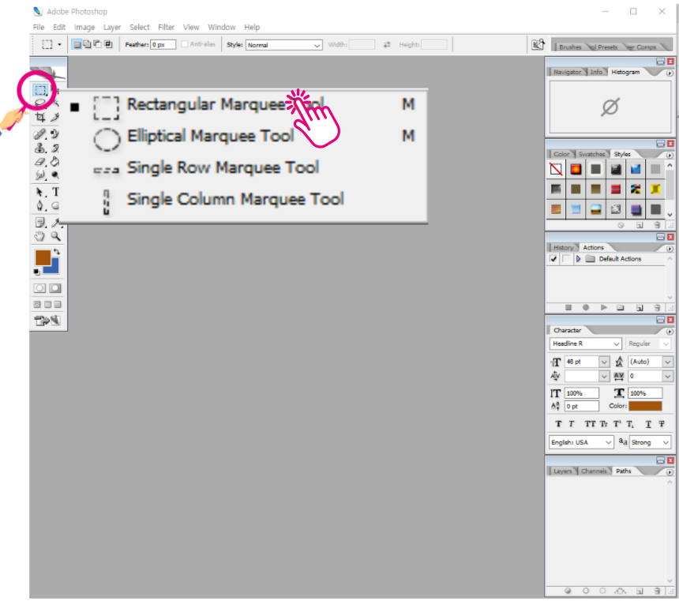This screenshot has width=679, height=616.
Task: Select the Crop tool
Action: pyautogui.click(x=40, y=117)
